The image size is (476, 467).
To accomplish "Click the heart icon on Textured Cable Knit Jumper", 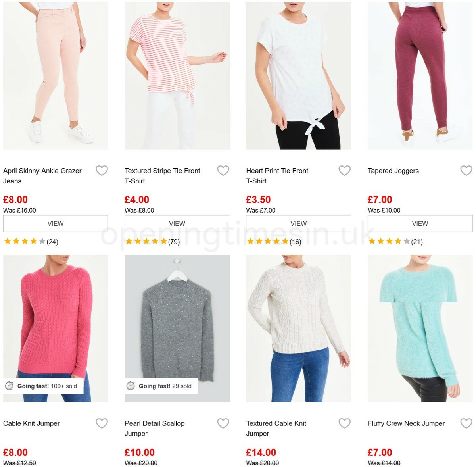I will (345, 423).
